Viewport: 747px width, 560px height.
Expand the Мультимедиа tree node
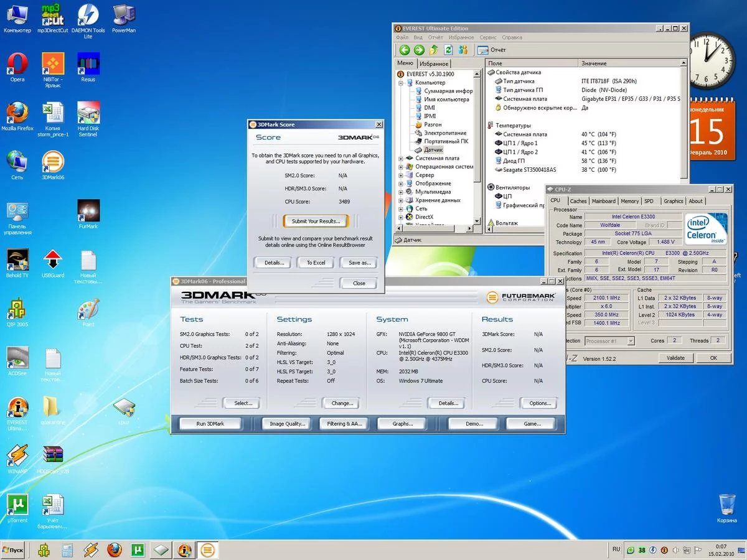click(x=401, y=192)
